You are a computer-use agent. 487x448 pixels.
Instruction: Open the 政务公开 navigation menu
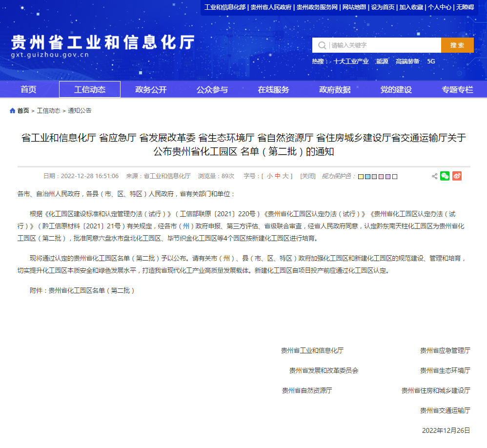pyautogui.click(x=150, y=89)
